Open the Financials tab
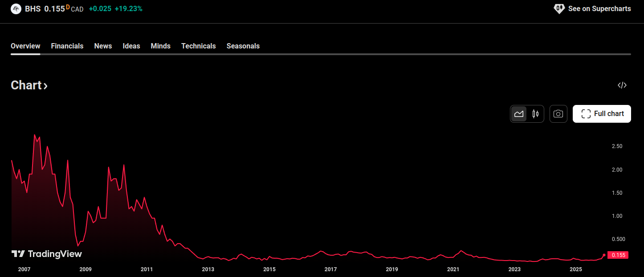Screen dimensions: 644x277 tap(67, 46)
